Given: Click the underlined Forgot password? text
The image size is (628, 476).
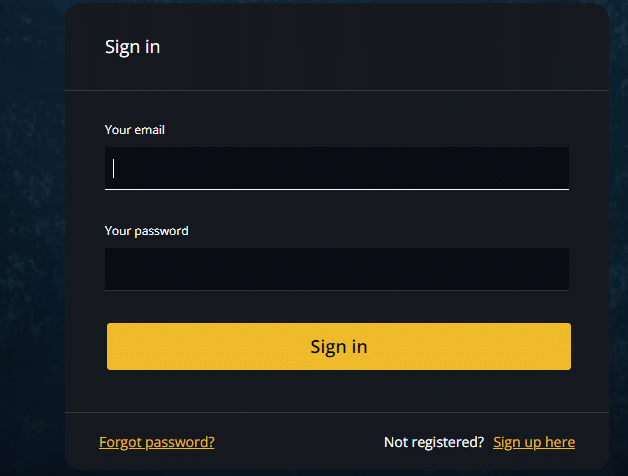Looking at the screenshot, I should [x=157, y=442].
